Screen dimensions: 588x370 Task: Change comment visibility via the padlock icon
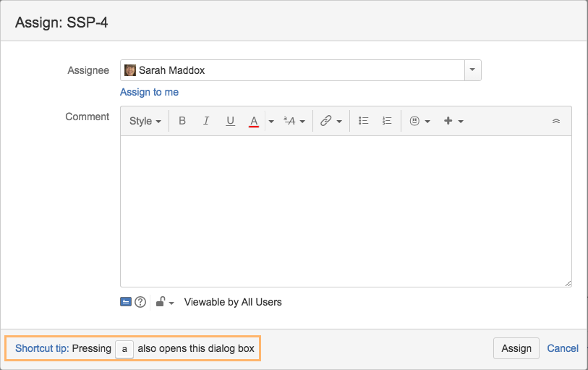(165, 302)
